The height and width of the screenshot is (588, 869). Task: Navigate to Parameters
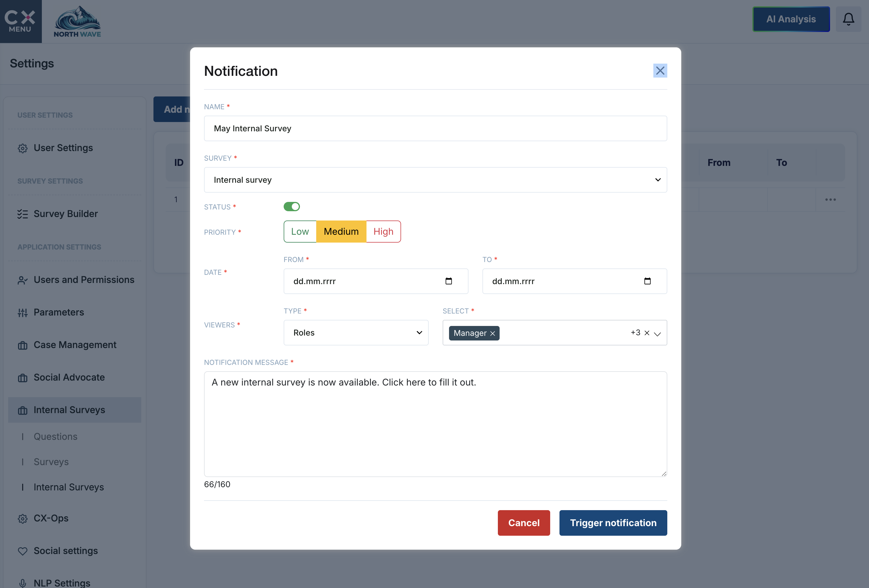pos(59,312)
